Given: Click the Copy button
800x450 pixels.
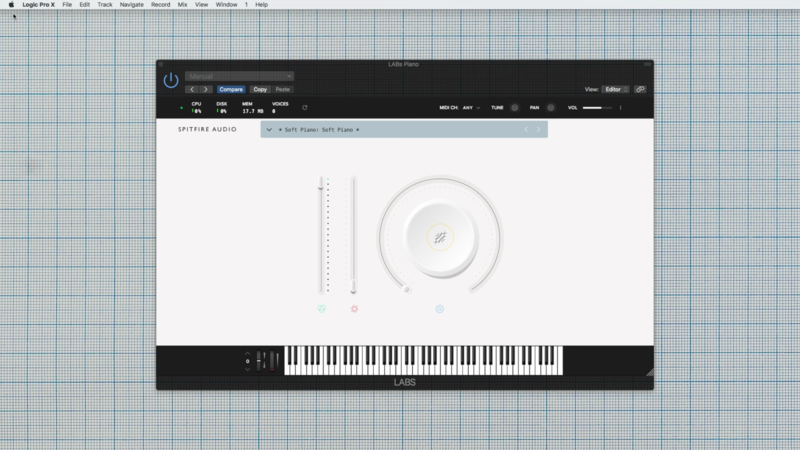Looking at the screenshot, I should (x=260, y=89).
